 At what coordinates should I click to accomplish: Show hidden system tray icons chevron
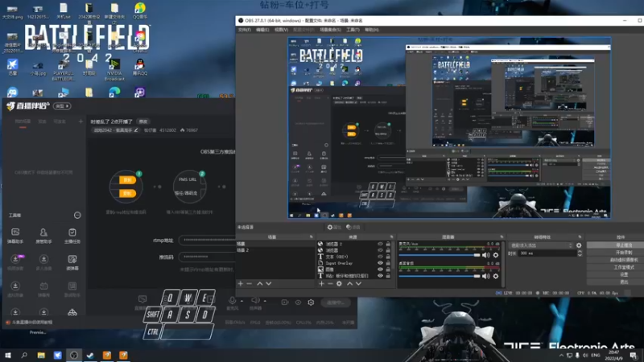tap(561, 355)
